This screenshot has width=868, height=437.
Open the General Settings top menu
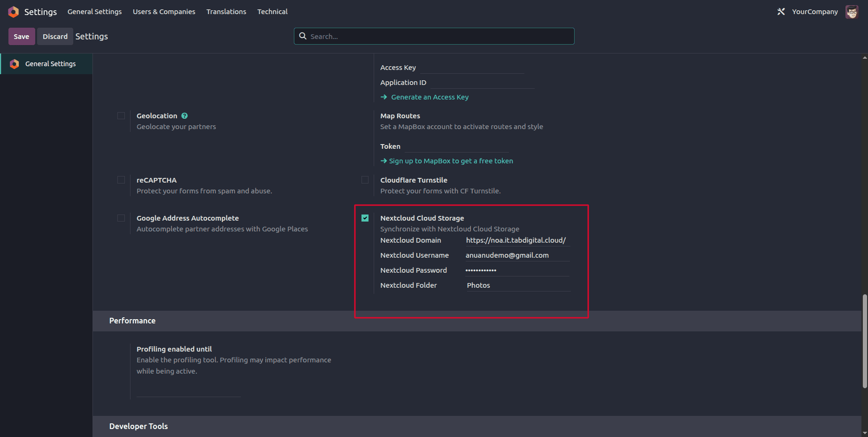pos(94,12)
